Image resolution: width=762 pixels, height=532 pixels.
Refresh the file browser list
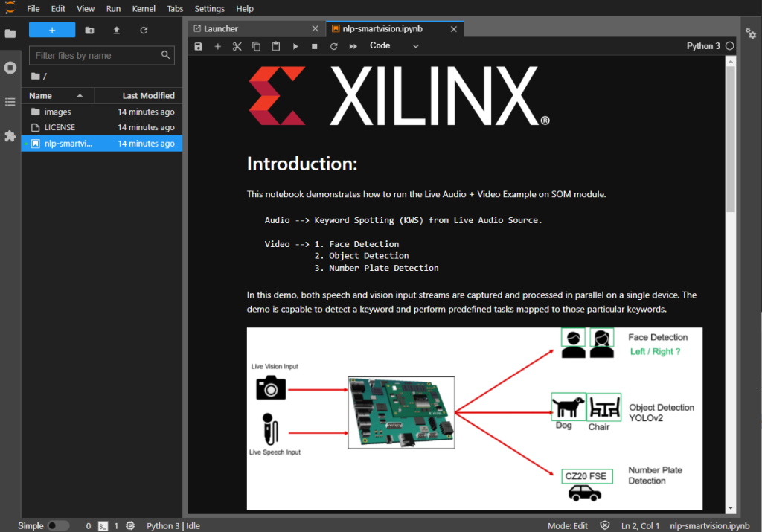point(144,31)
